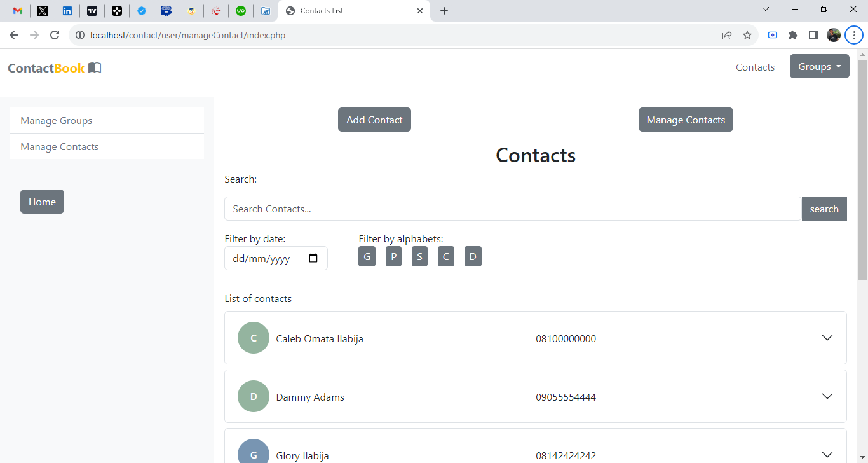
Task: Open the Manage Groups sidebar link
Action: pos(57,121)
